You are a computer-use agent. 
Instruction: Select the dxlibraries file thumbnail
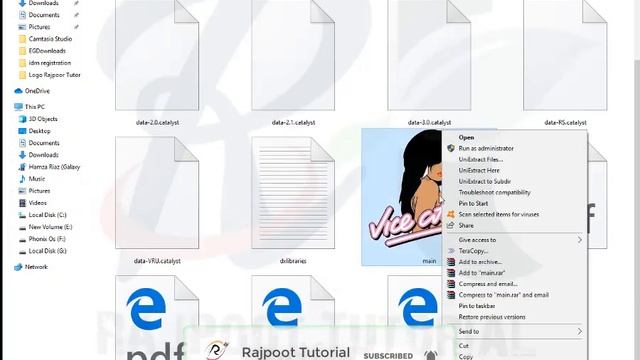[293, 193]
